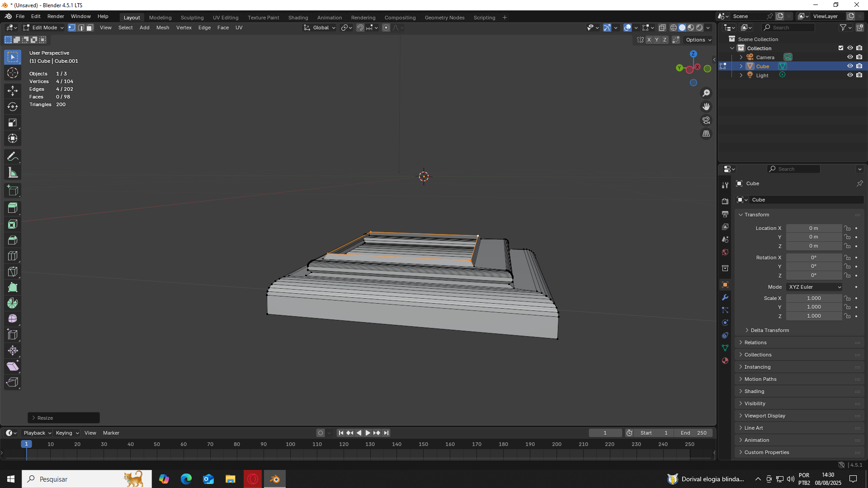Open the Modifiers wrench properties tab
868x488 pixels.
[725, 297]
